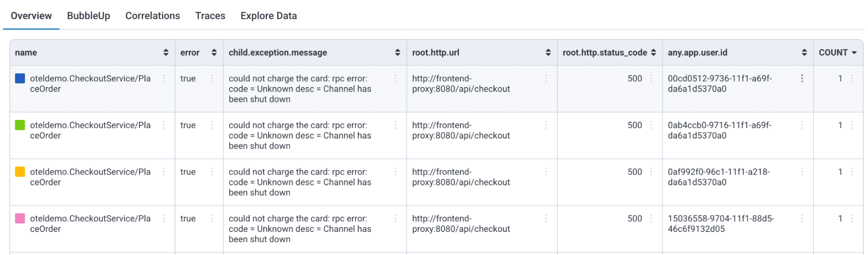Open COUNT cell menu in blue row
The image size is (868, 255).
852,78
